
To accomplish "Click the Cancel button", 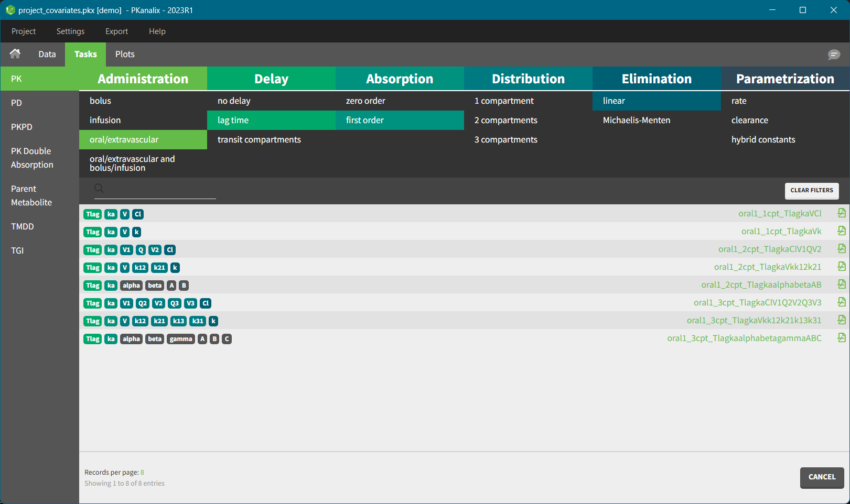I will 821,477.
